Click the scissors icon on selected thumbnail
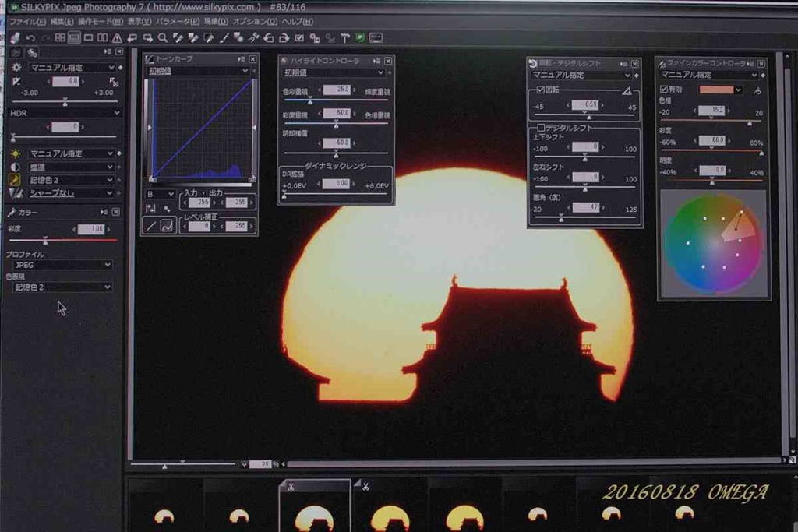 (x=291, y=487)
